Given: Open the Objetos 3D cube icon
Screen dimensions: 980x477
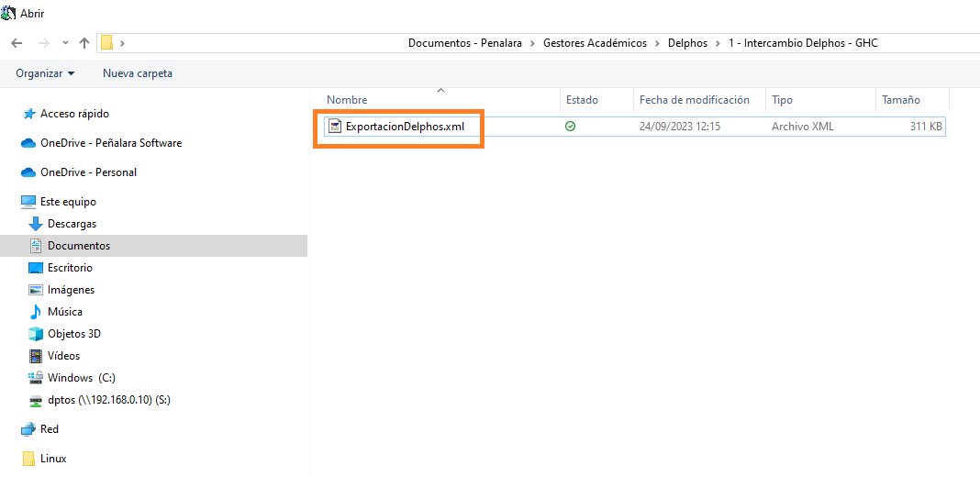Looking at the screenshot, I should click(x=36, y=334).
